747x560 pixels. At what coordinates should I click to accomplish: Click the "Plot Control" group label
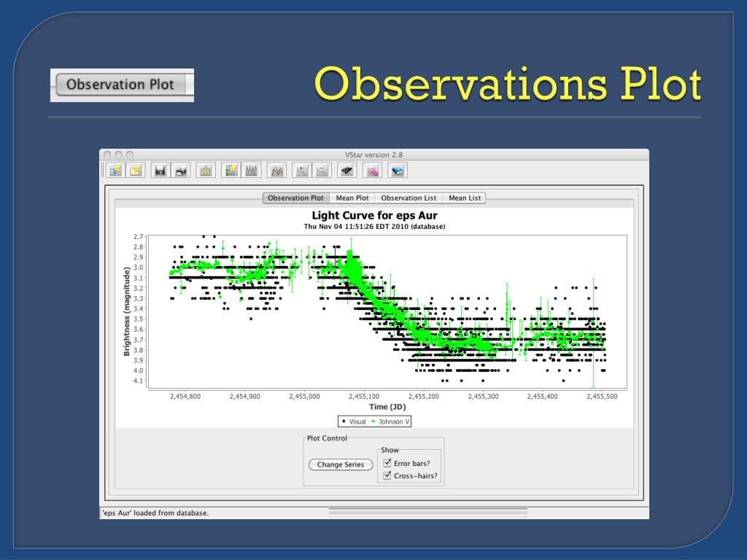(x=327, y=438)
